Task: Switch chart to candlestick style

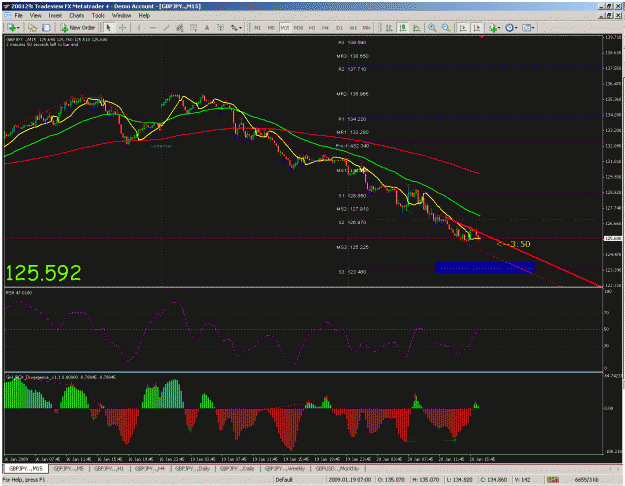Action: (x=403, y=28)
